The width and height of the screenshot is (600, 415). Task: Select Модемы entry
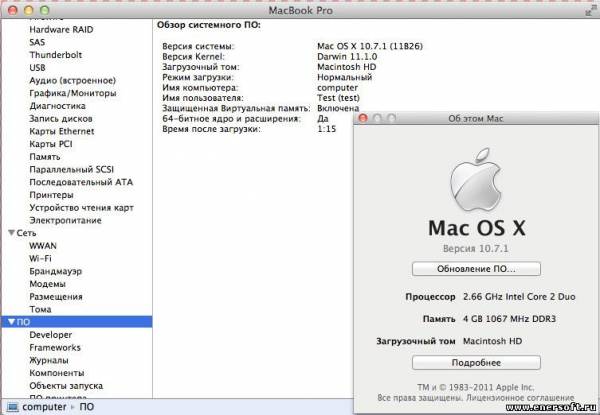[47, 284]
